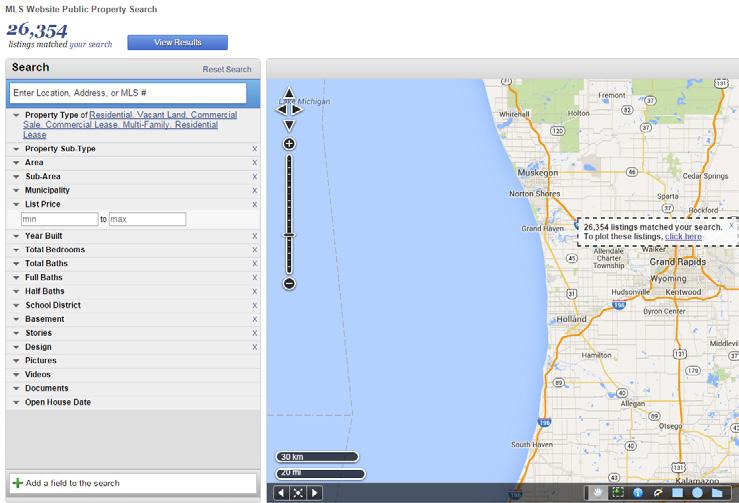Expand the Basement section
This screenshot has height=503, width=739.
tap(16, 319)
